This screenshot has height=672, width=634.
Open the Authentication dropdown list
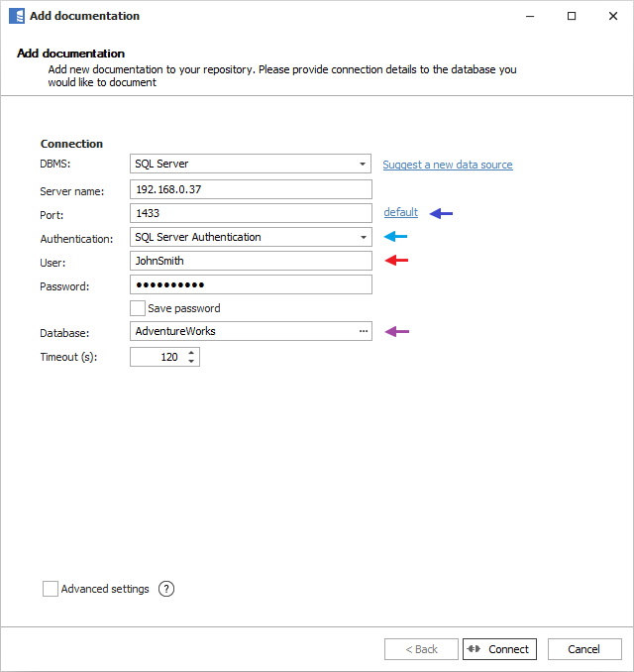363,238
